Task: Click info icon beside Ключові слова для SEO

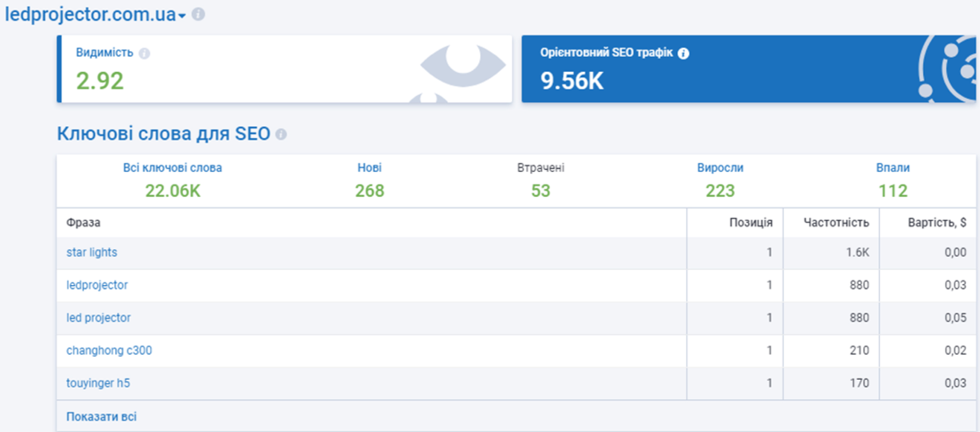Action: (x=281, y=134)
